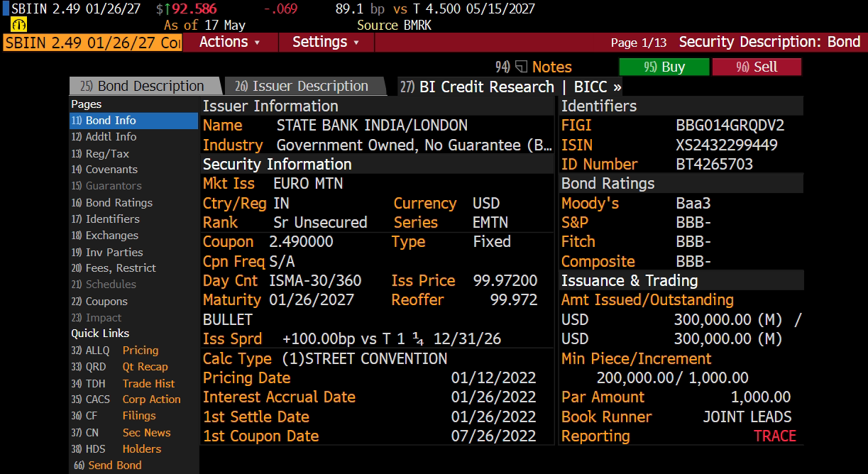This screenshot has width=868, height=474.
Task: Click the Min Piece/Increment value 200,000.00/ 1,000.00
Action: pos(672,377)
